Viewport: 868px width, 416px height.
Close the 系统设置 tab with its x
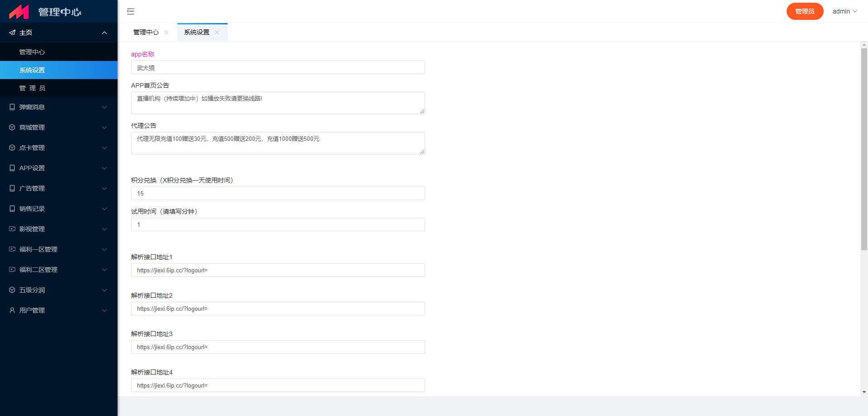coord(217,32)
